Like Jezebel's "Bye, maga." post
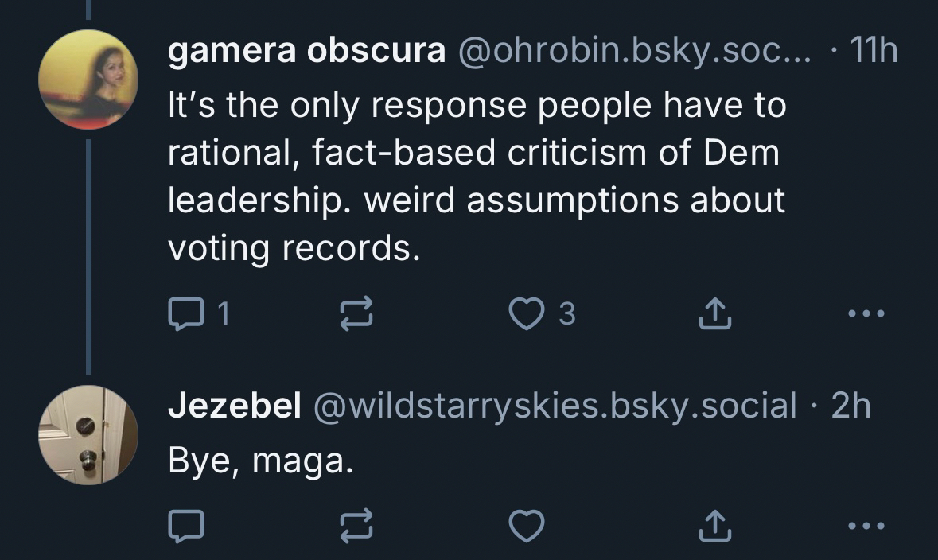The width and height of the screenshot is (938, 560). pyautogui.click(x=526, y=525)
